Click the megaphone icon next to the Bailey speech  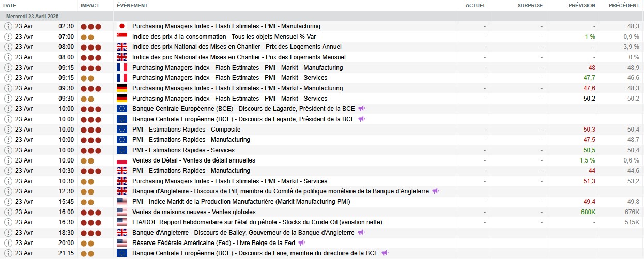(x=361, y=233)
